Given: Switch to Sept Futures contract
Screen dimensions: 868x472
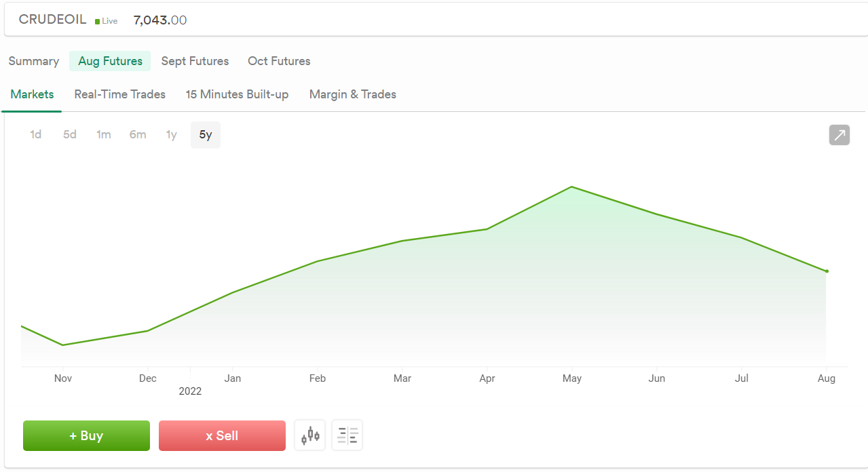Looking at the screenshot, I should point(195,61).
